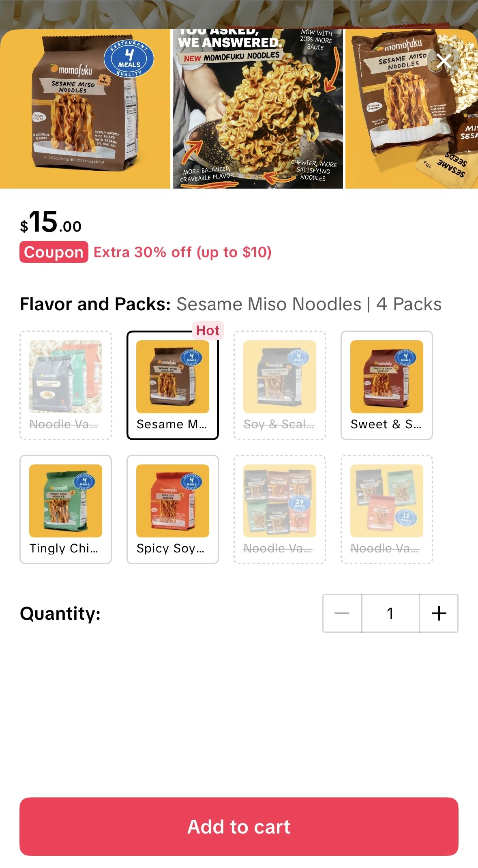The image size is (478, 868).
Task: Tap the plus icon to increase quantity
Action: point(439,614)
